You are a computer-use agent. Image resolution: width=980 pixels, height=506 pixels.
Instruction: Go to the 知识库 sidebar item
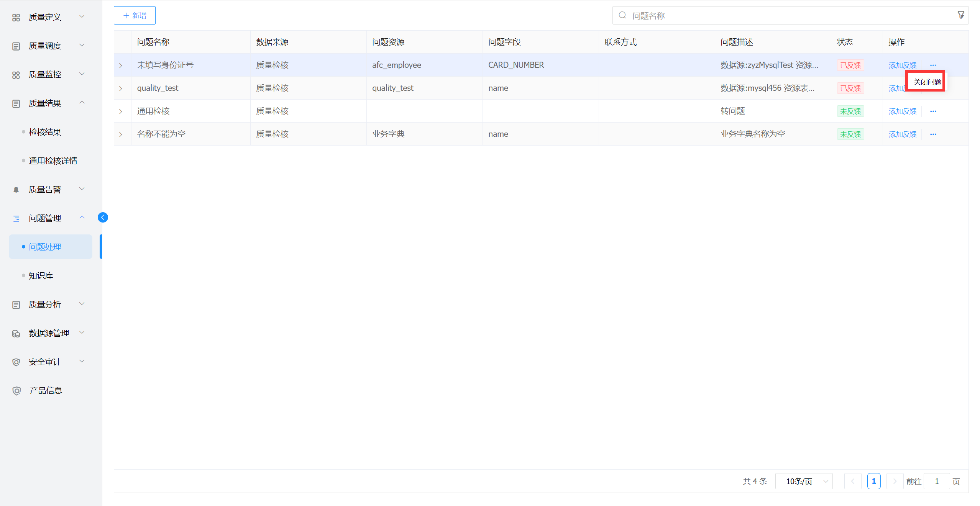[41, 276]
